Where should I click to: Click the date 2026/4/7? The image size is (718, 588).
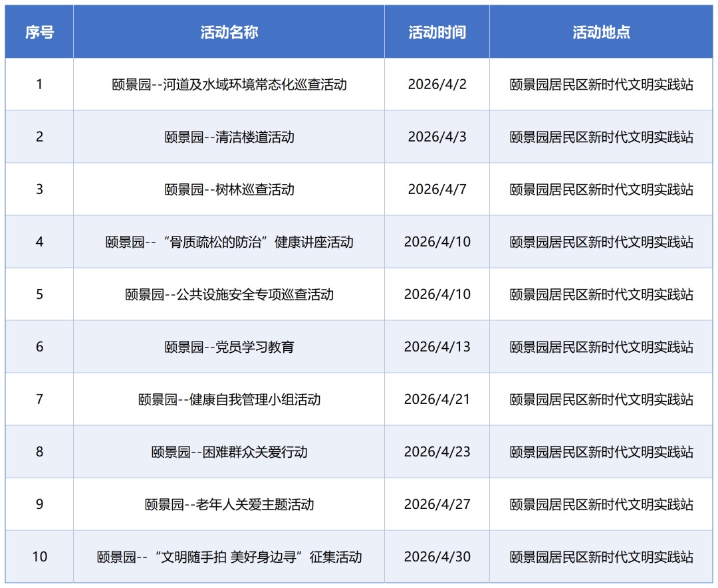437,189
